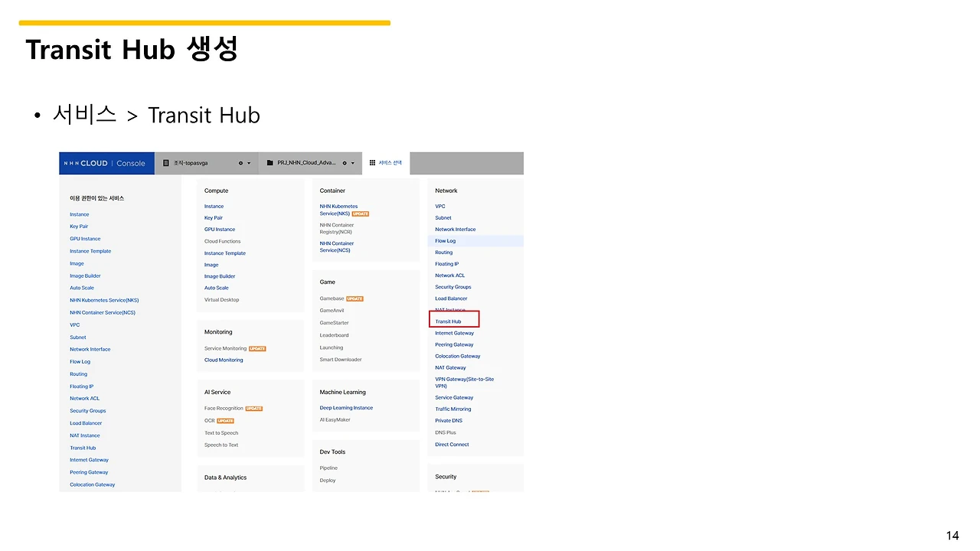Click the organization building icon

[x=166, y=163]
